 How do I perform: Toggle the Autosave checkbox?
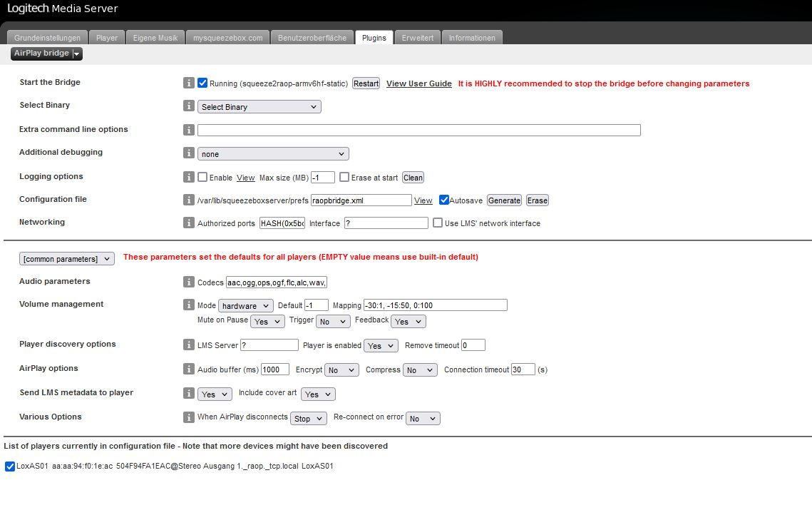point(444,200)
